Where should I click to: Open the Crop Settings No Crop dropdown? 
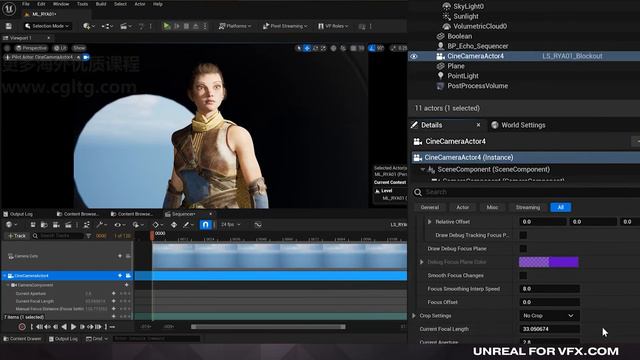(x=549, y=316)
